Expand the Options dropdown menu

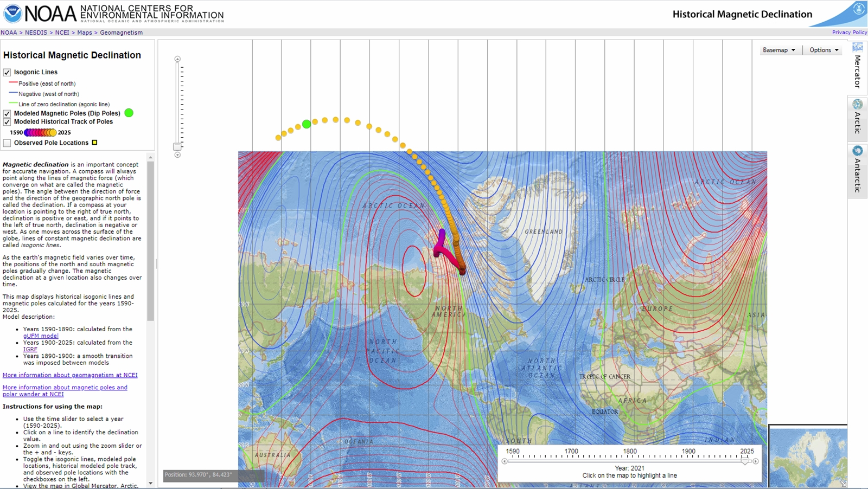824,50
